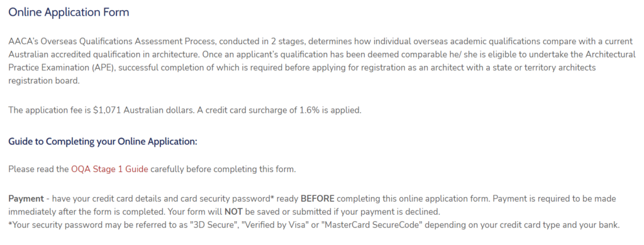Screen dimensions: 644x245
Task: Click the bold Payment word
Action: click(26, 199)
